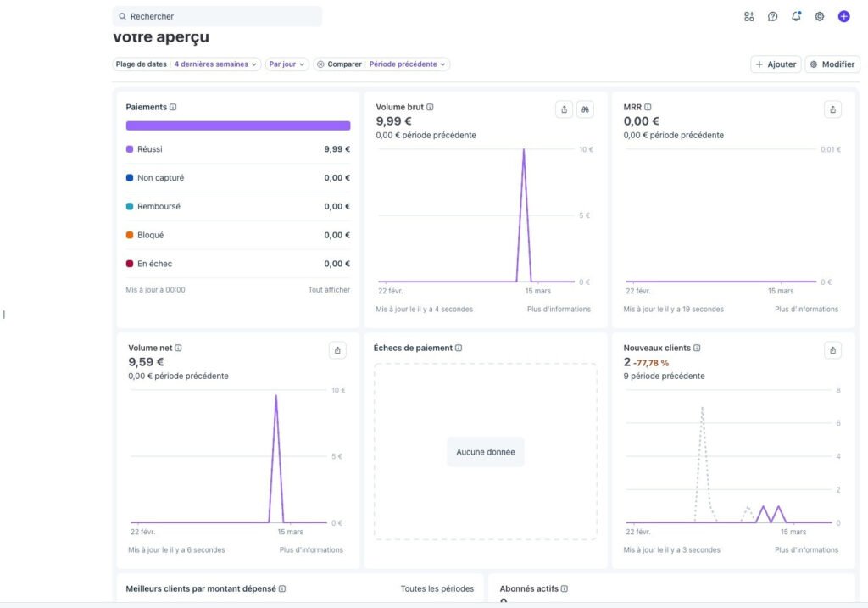Click the share icon on Volume net card
This screenshot has height=608, width=868.
(337, 350)
